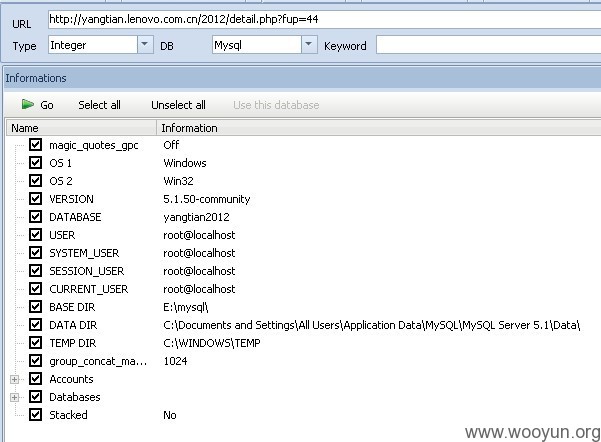Select the Stacked row label
This screenshot has width=601, height=442.
pyautogui.click(x=68, y=415)
